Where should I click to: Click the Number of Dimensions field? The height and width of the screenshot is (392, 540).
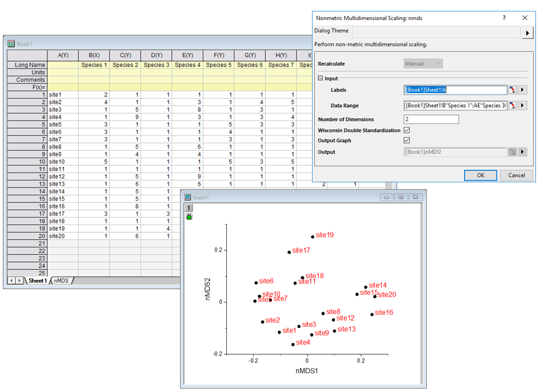tap(431, 119)
